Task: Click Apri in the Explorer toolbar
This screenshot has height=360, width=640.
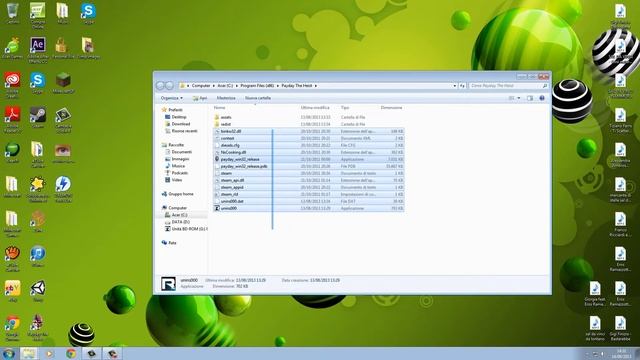Action: [x=200, y=98]
